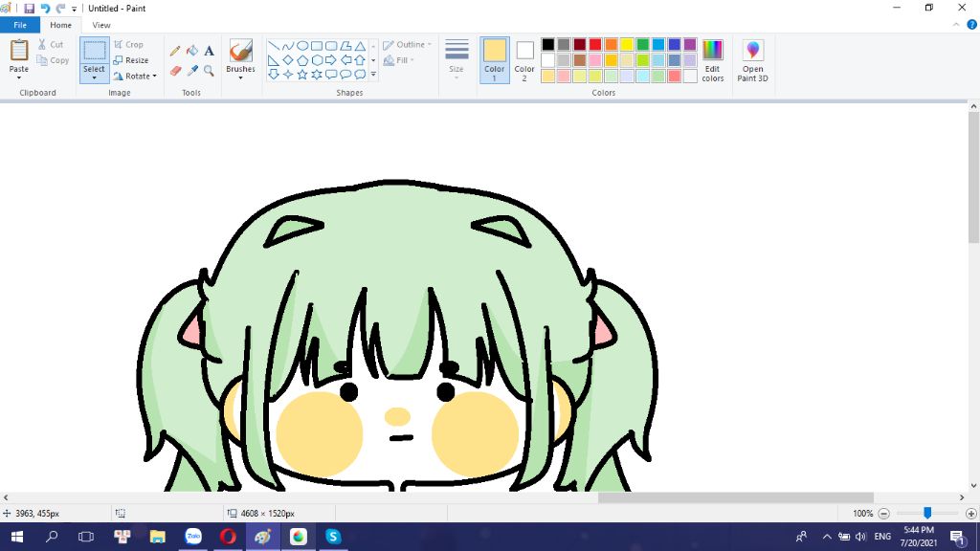
Task: Choose the Line shape
Action: click(273, 46)
